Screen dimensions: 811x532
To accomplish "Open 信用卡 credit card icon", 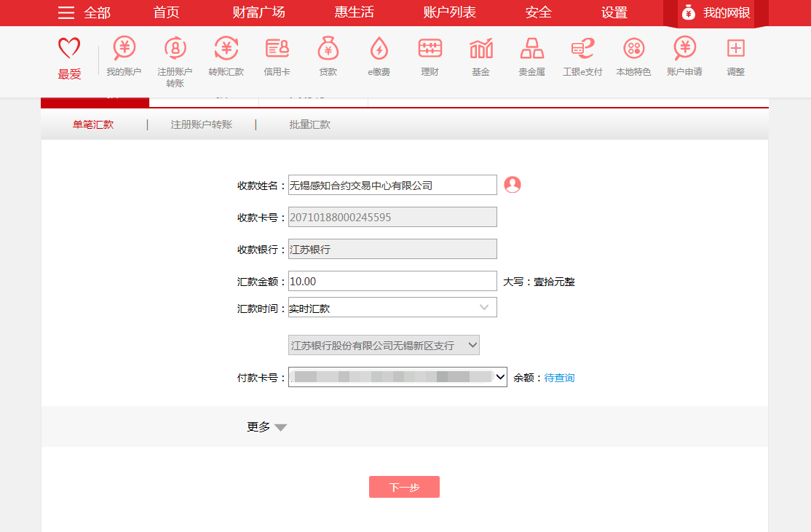I will point(277,48).
